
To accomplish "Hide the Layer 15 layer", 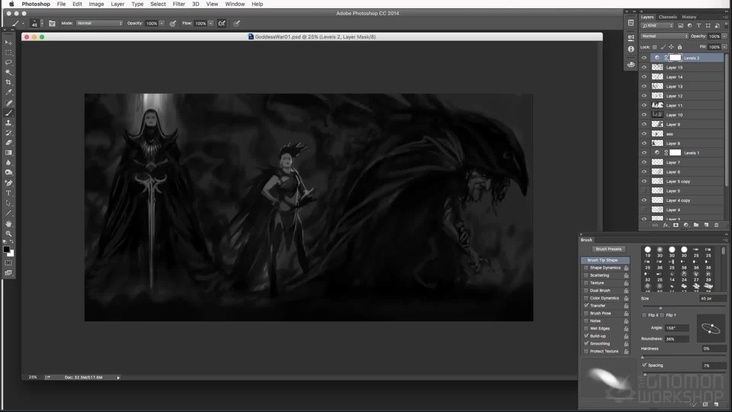I will pyautogui.click(x=644, y=67).
